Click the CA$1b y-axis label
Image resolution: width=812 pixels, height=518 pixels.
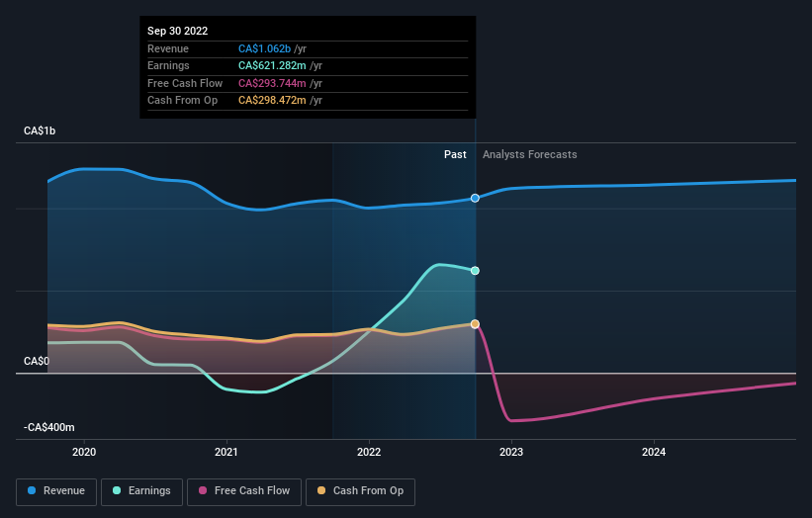tap(40, 130)
